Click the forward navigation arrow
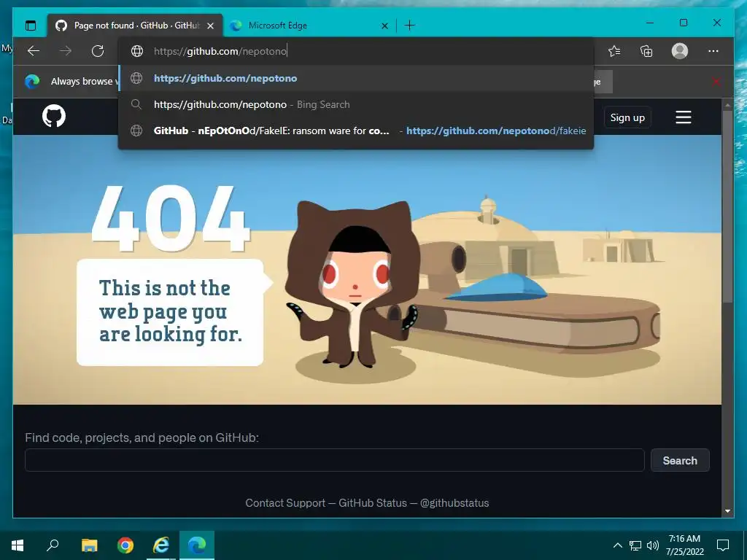 66,51
